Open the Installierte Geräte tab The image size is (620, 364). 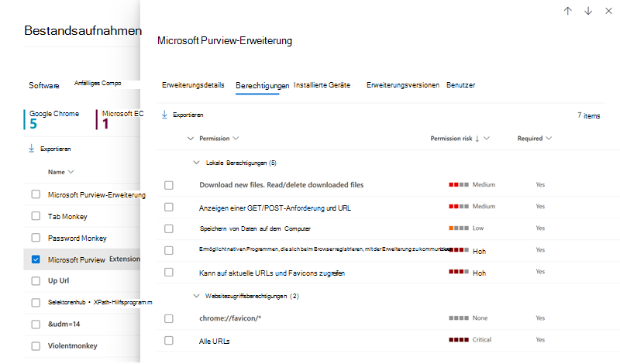322,85
